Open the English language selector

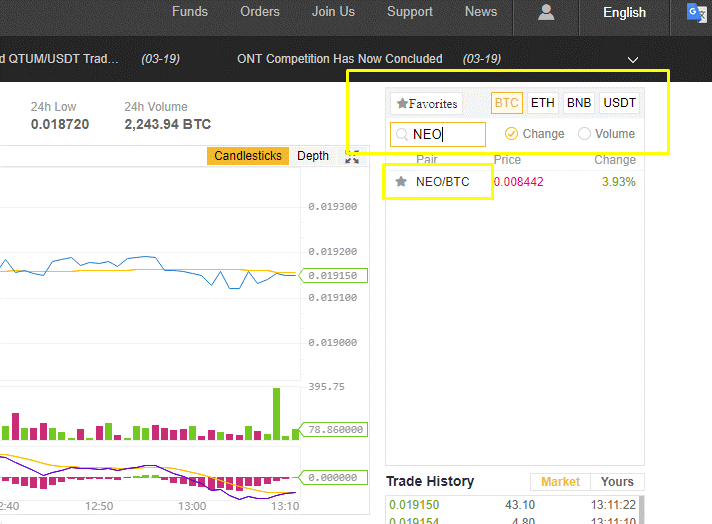tap(624, 12)
